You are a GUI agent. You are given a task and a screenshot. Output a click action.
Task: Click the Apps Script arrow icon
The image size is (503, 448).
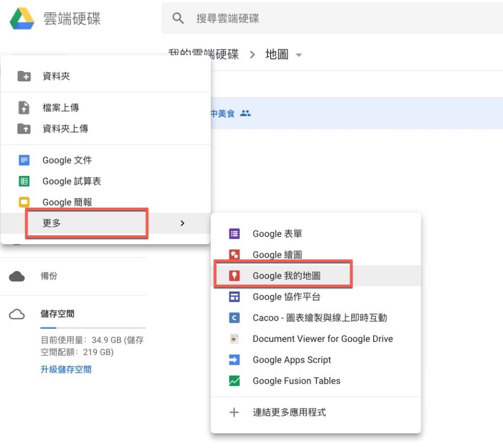[234, 360]
